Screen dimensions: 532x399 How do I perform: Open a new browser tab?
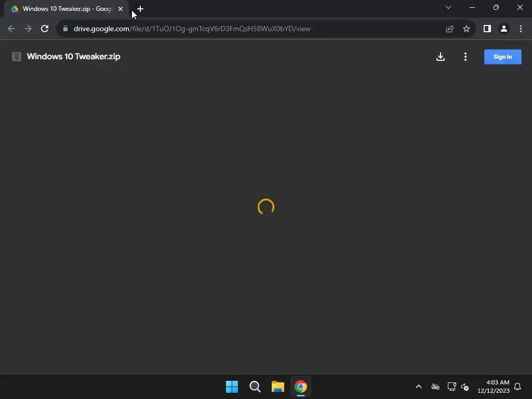[140, 9]
